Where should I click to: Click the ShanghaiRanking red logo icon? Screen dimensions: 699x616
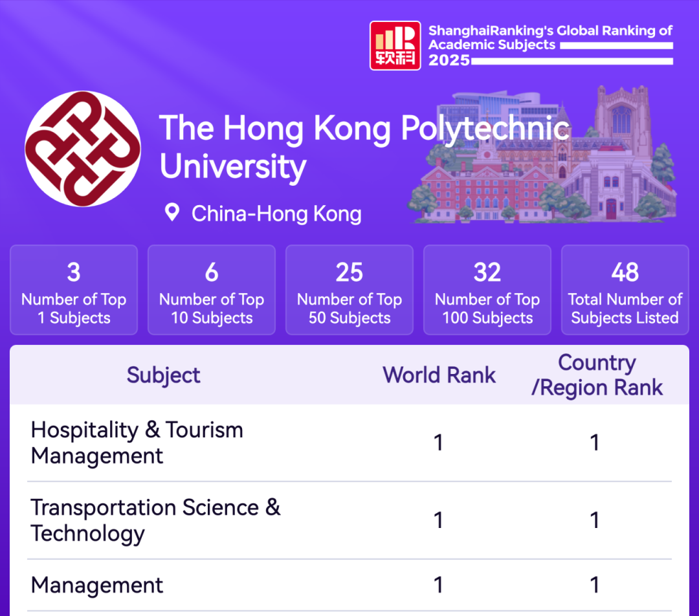[395, 45]
